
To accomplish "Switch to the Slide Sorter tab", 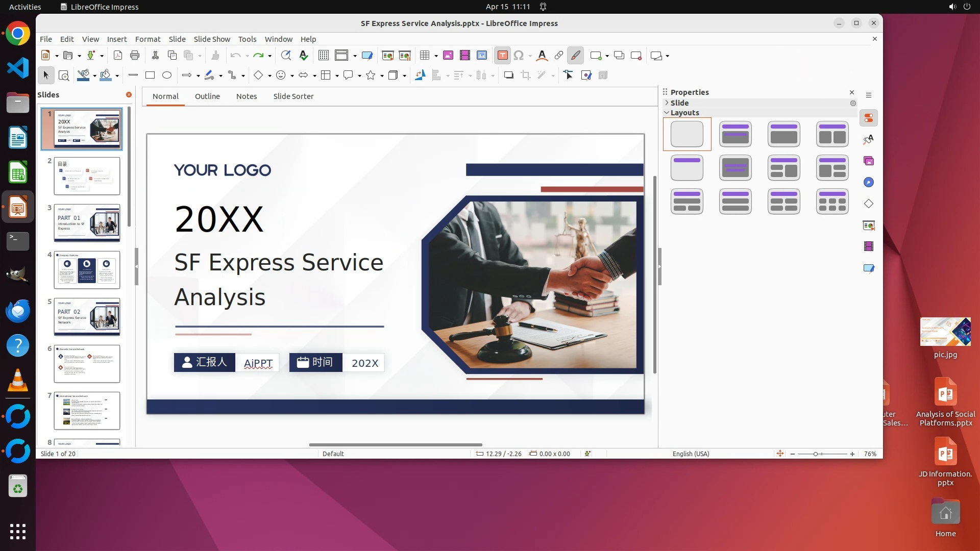I will [x=293, y=96].
